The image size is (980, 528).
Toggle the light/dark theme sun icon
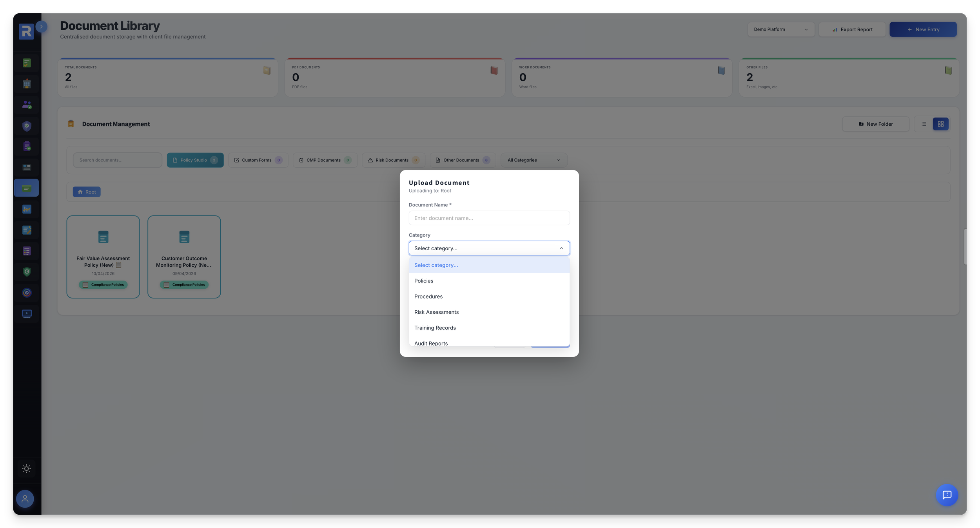(x=27, y=468)
